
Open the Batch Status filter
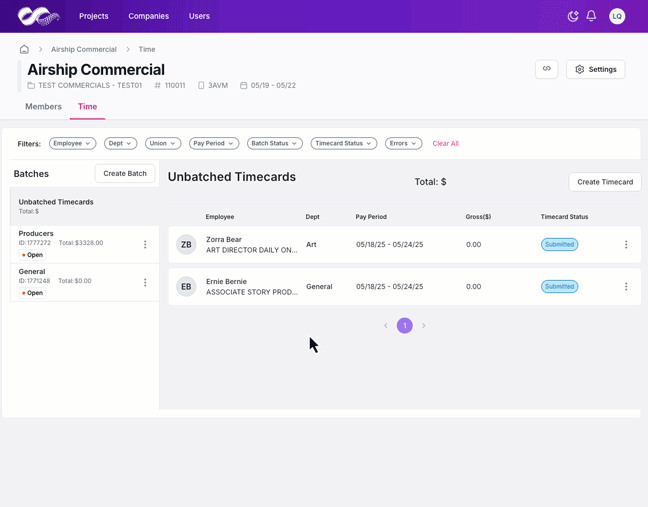[x=274, y=144]
